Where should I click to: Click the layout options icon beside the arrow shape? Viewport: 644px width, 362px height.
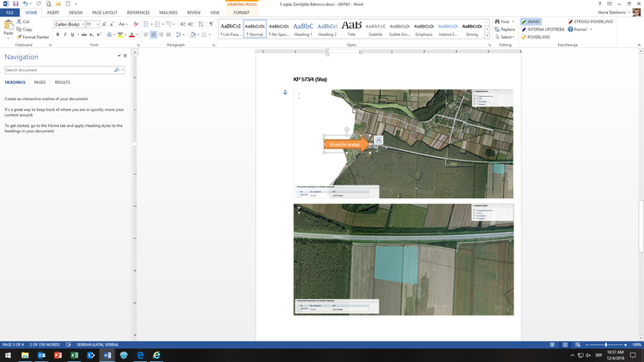coord(378,140)
